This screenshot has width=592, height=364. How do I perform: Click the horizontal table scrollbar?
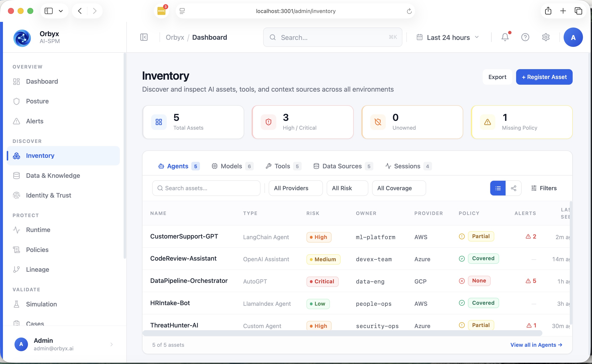pos(342,333)
